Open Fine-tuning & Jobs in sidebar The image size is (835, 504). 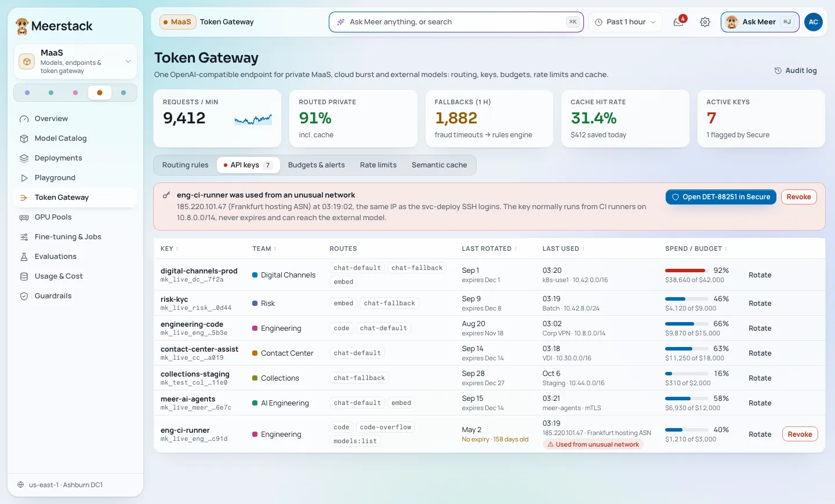75,237
